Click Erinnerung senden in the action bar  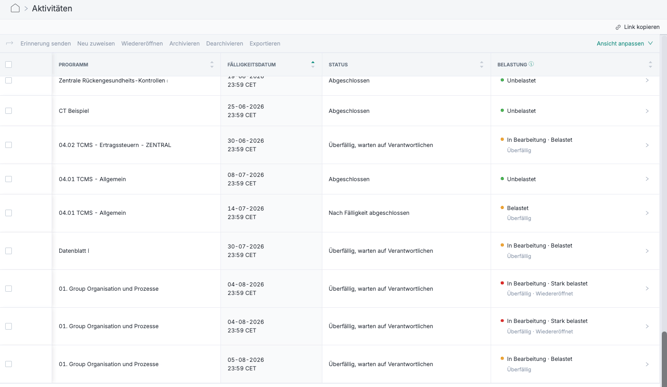coord(46,43)
